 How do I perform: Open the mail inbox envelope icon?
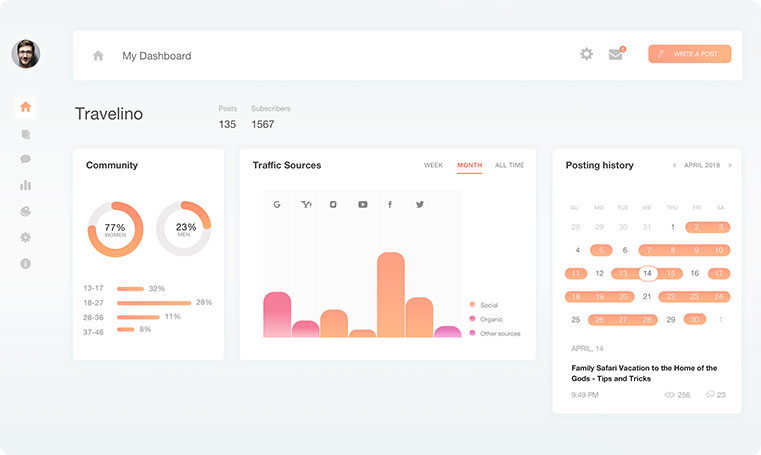pos(616,53)
